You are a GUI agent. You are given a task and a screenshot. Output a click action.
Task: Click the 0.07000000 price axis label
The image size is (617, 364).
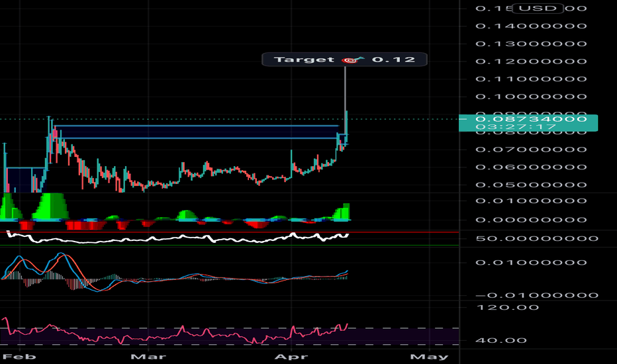[531, 150]
